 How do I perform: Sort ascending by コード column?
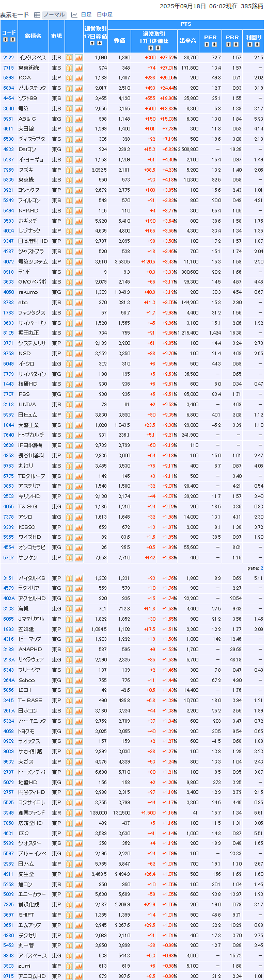[6, 39]
